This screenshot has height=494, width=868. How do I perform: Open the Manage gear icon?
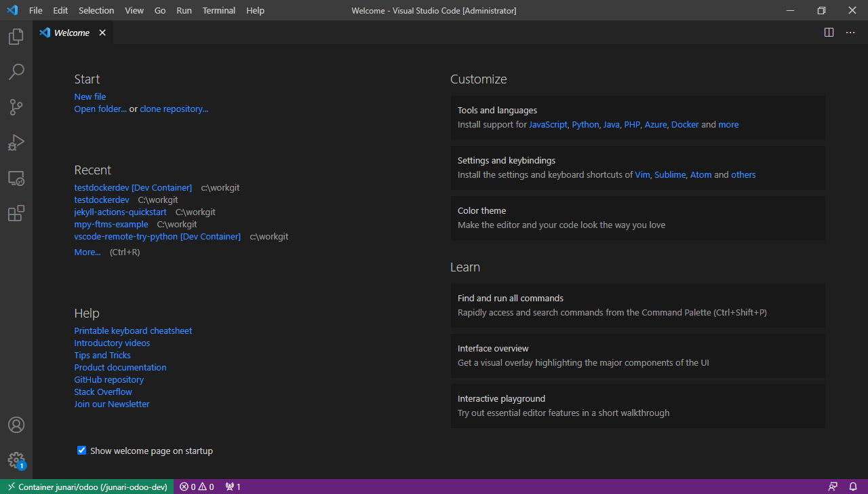16,460
